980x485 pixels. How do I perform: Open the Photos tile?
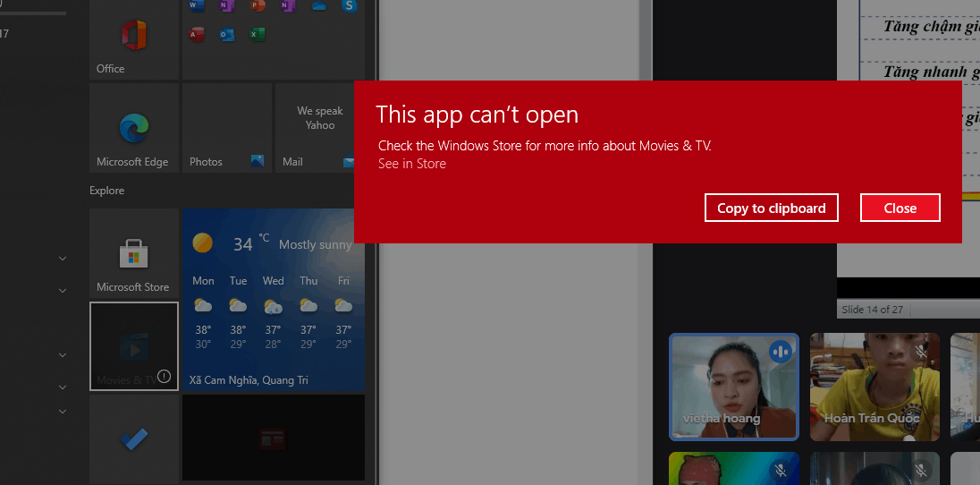coord(227,128)
